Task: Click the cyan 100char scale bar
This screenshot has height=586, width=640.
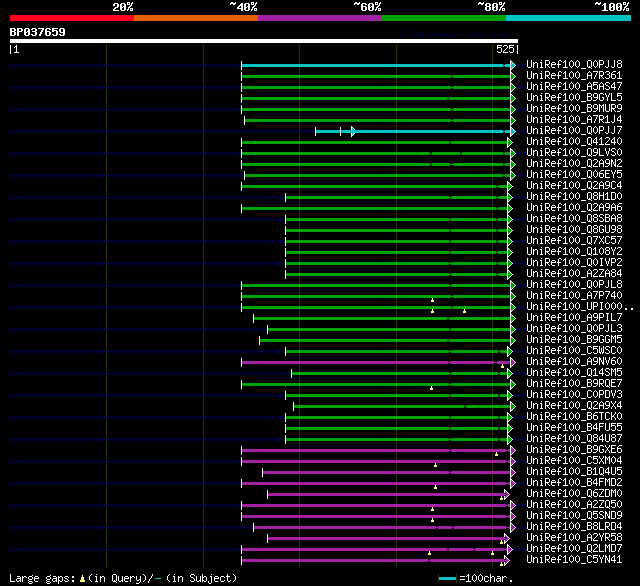Action: pos(447,578)
